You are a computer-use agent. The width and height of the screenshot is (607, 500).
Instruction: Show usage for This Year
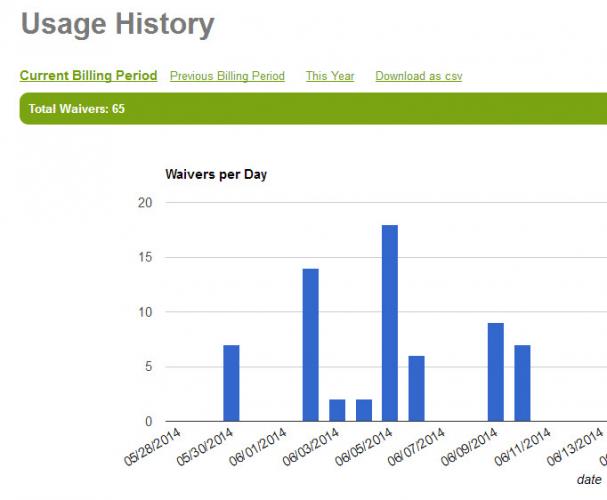(x=330, y=76)
